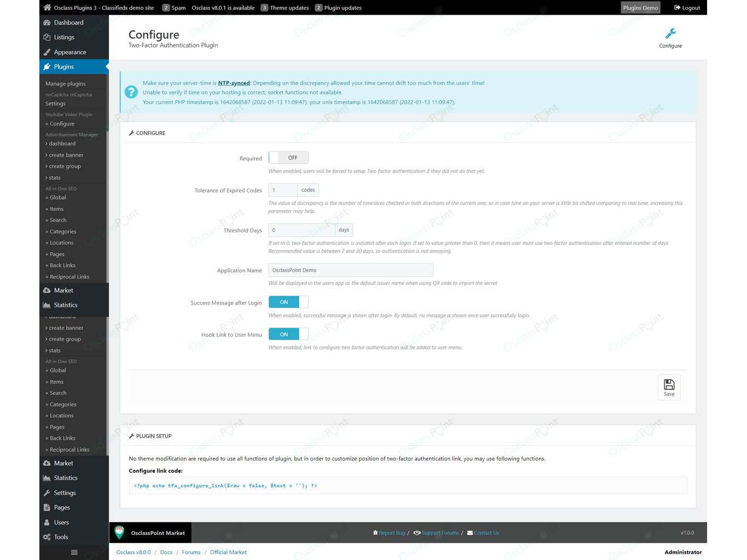The height and width of the screenshot is (560, 747).
Task: Disable Success Message after Login switch
Action: coord(289,302)
